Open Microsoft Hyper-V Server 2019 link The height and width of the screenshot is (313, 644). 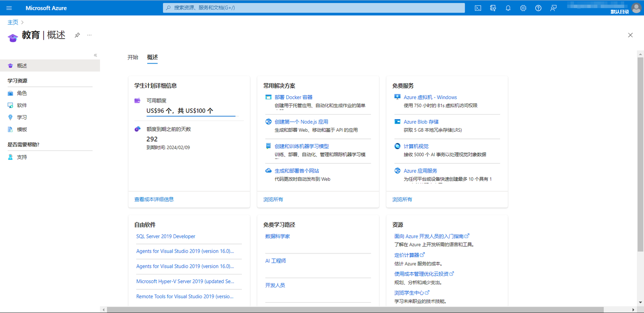(185, 282)
